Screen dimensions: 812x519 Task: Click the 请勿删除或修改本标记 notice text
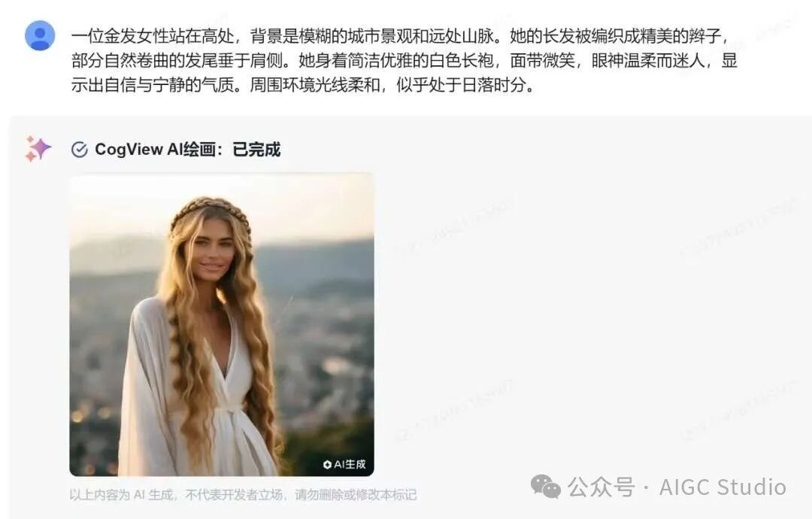tap(356, 495)
